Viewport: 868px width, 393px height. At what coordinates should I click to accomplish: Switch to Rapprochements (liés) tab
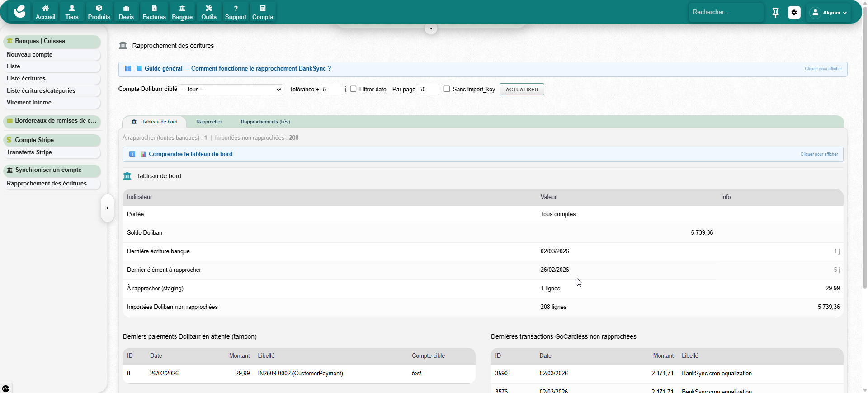pos(265,122)
